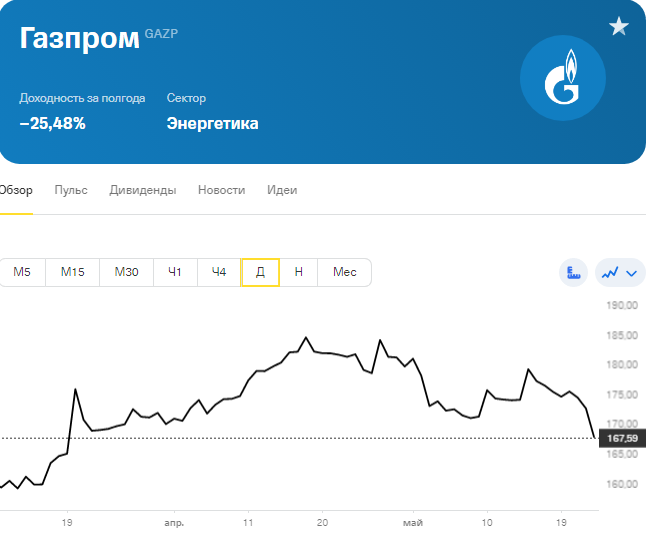Viewport: 647px width, 539px height.
Task: Select the Д daily interval
Action: click(x=260, y=272)
